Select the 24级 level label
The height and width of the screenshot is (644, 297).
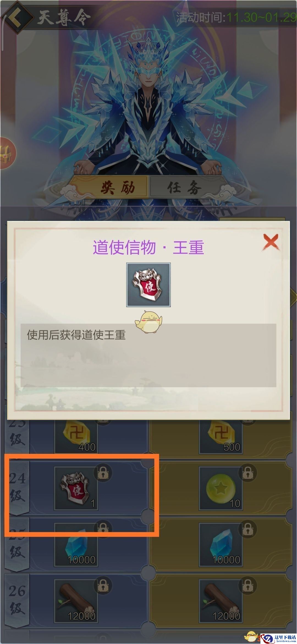coord(17,487)
